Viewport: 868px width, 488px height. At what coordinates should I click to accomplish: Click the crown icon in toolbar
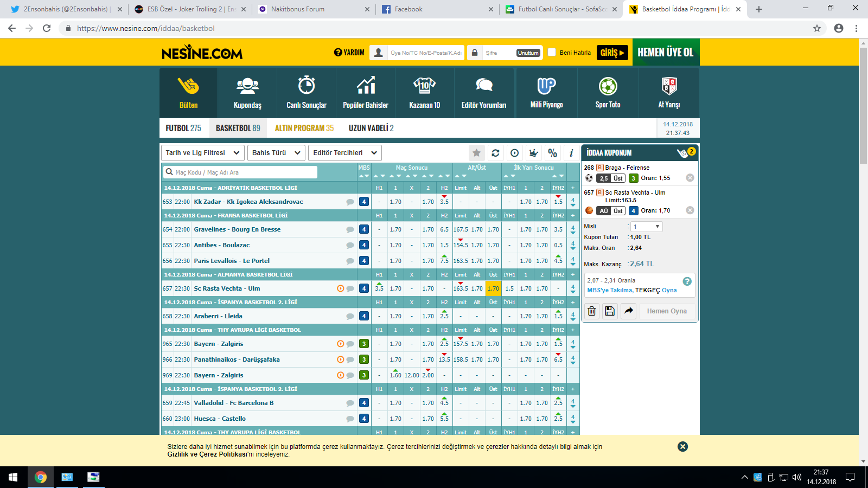click(533, 153)
